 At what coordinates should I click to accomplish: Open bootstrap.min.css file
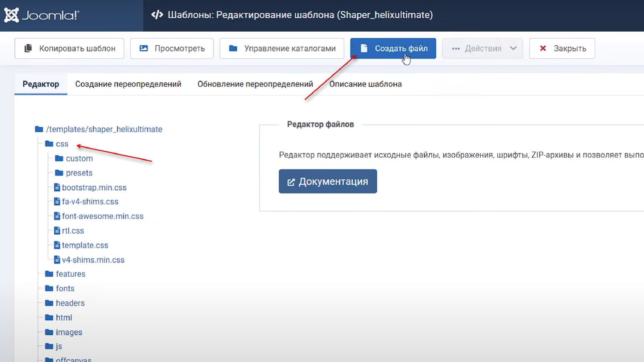pos(94,187)
